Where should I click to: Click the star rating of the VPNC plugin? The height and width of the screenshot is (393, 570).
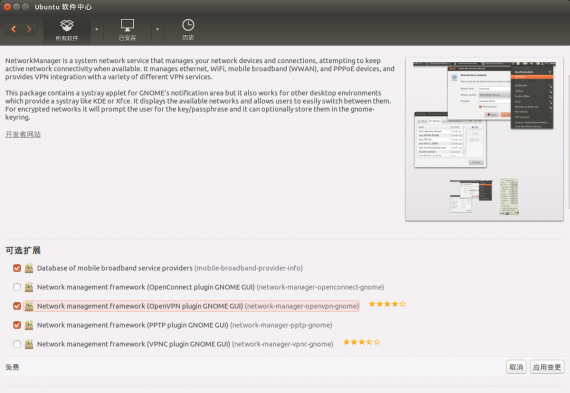(362, 342)
